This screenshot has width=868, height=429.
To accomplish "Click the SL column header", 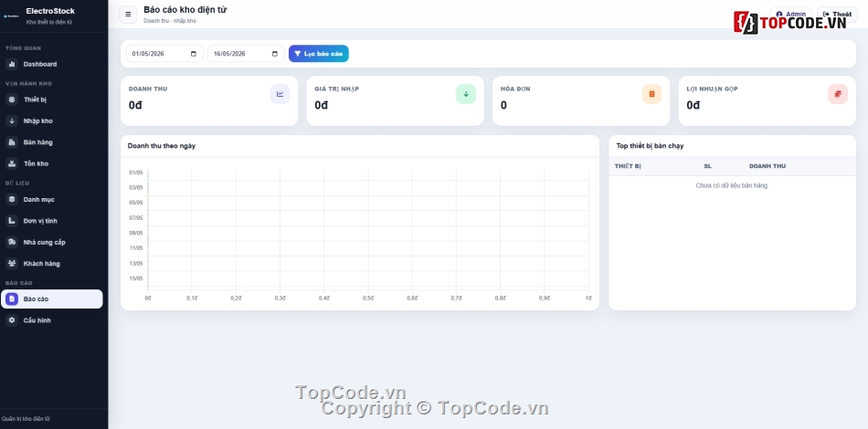I will pos(707,166).
